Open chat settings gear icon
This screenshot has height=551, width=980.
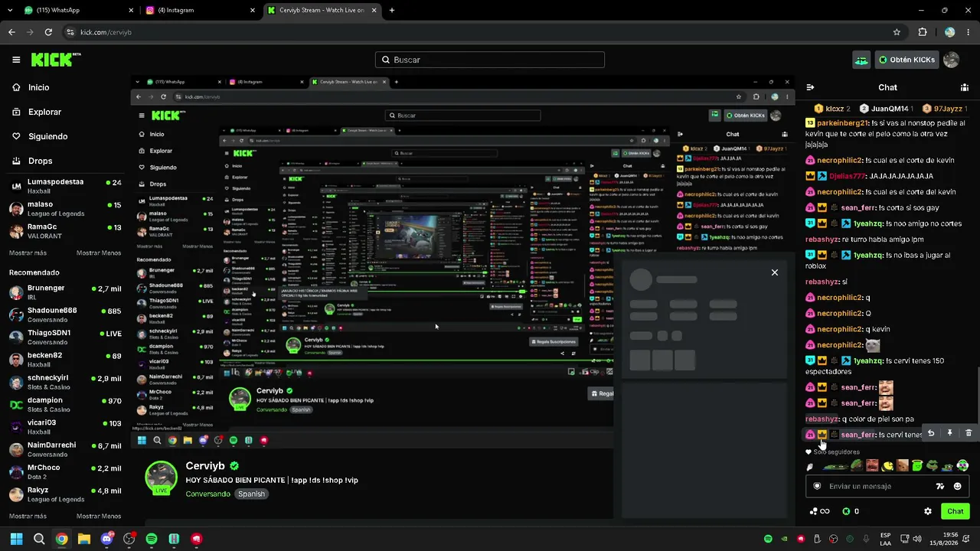pos(928,511)
